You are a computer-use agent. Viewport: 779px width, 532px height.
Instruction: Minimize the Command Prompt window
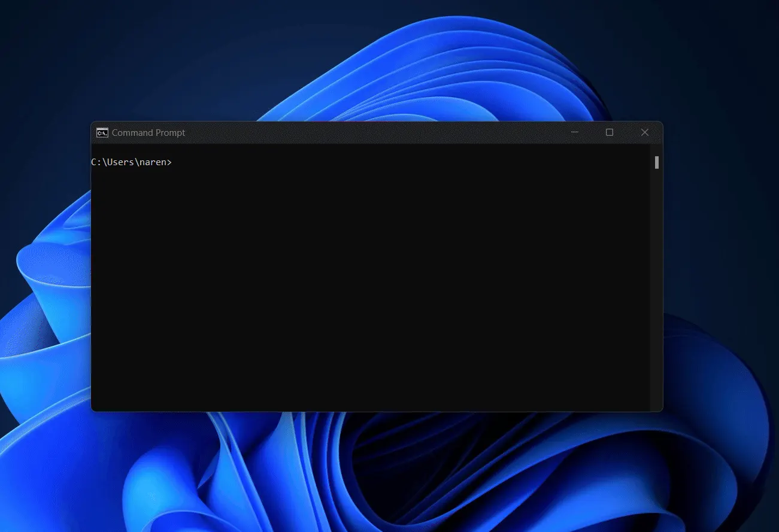(574, 132)
